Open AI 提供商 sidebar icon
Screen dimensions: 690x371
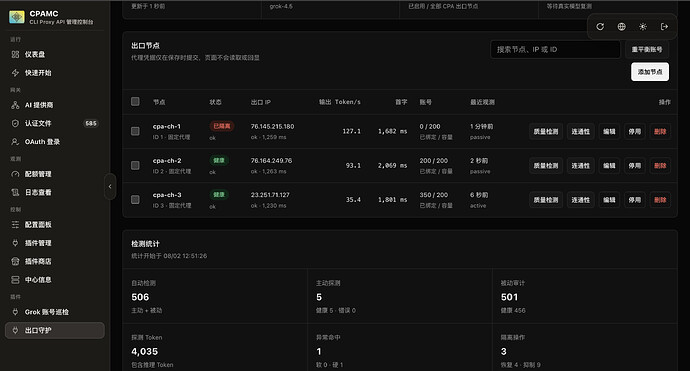15,105
